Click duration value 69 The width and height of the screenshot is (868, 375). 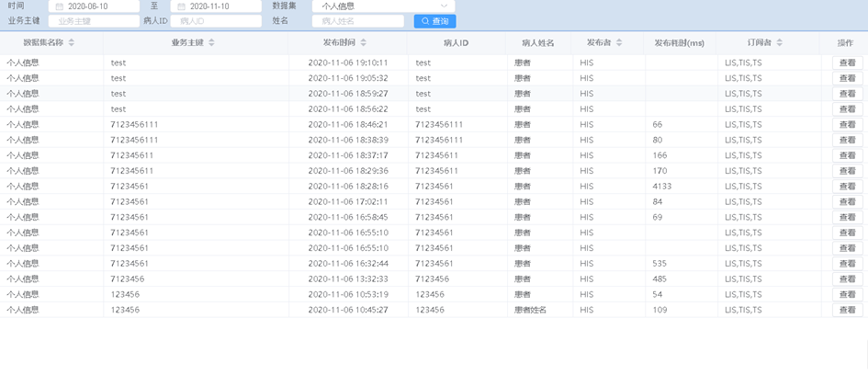coord(658,218)
